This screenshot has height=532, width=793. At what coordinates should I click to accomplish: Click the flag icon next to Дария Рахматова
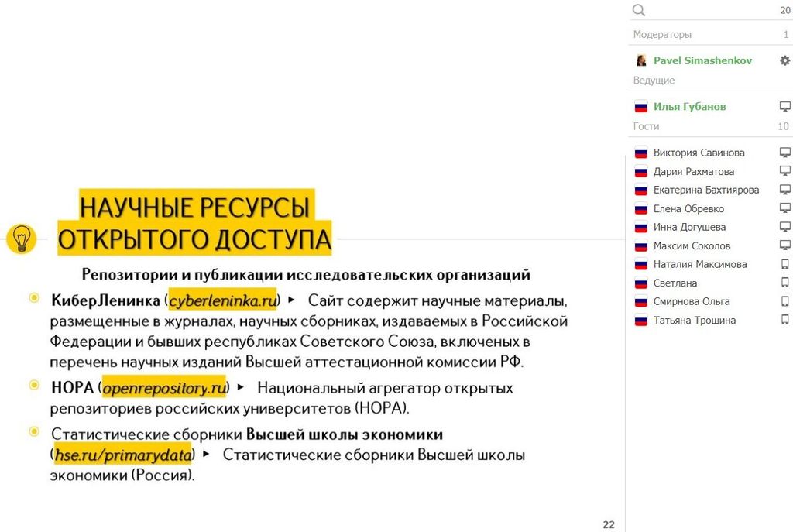[640, 171]
